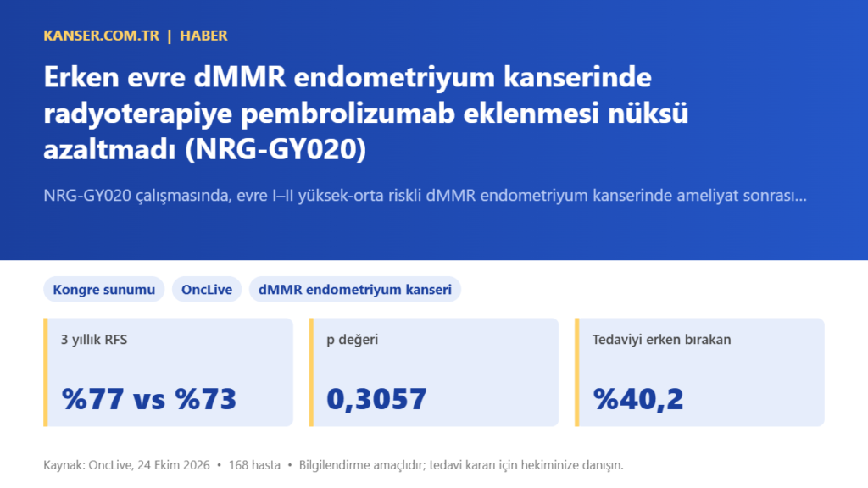868x488 pixels.
Task: Select the Kongre sunumu tag
Action: pos(104,290)
